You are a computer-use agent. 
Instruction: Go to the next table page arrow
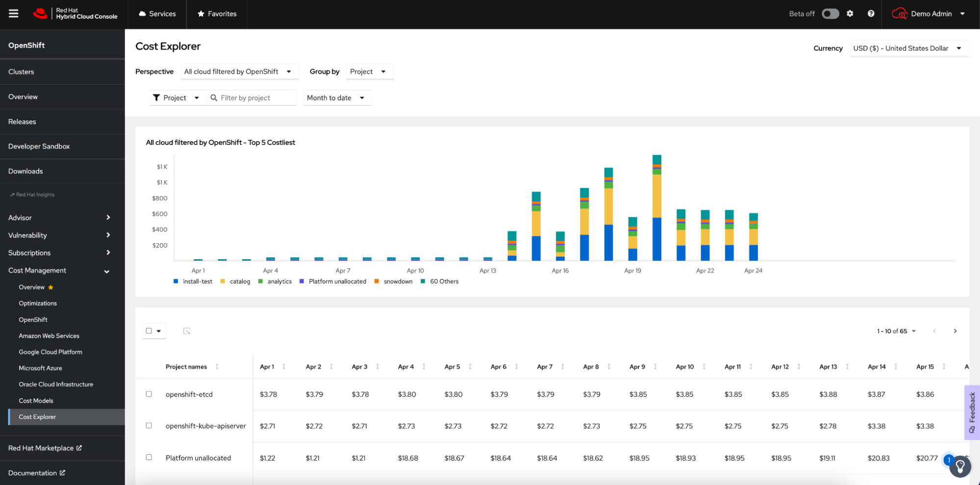(x=955, y=331)
